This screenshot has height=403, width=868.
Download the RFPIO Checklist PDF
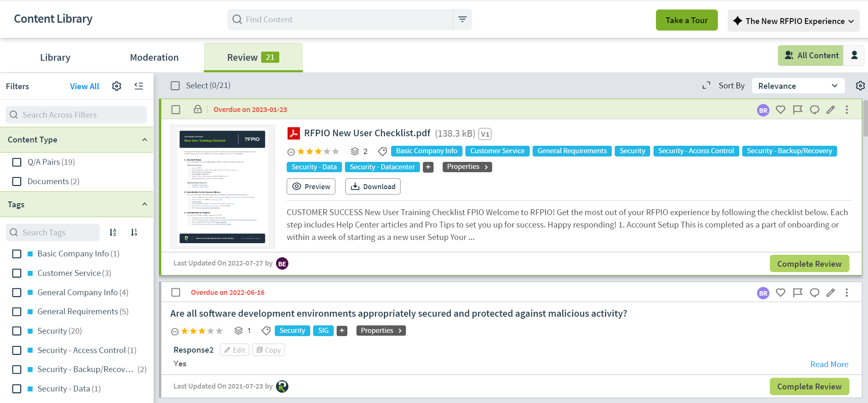(x=373, y=187)
